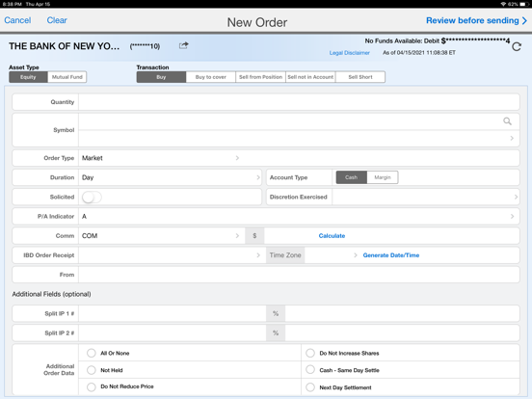Image resolution: width=532 pixels, height=399 pixels.
Task: Tap Clear to reset the form
Action: click(x=57, y=20)
